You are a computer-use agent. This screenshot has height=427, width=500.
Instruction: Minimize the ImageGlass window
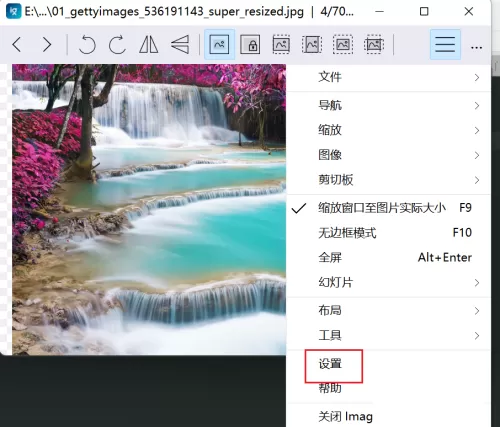(x=379, y=12)
